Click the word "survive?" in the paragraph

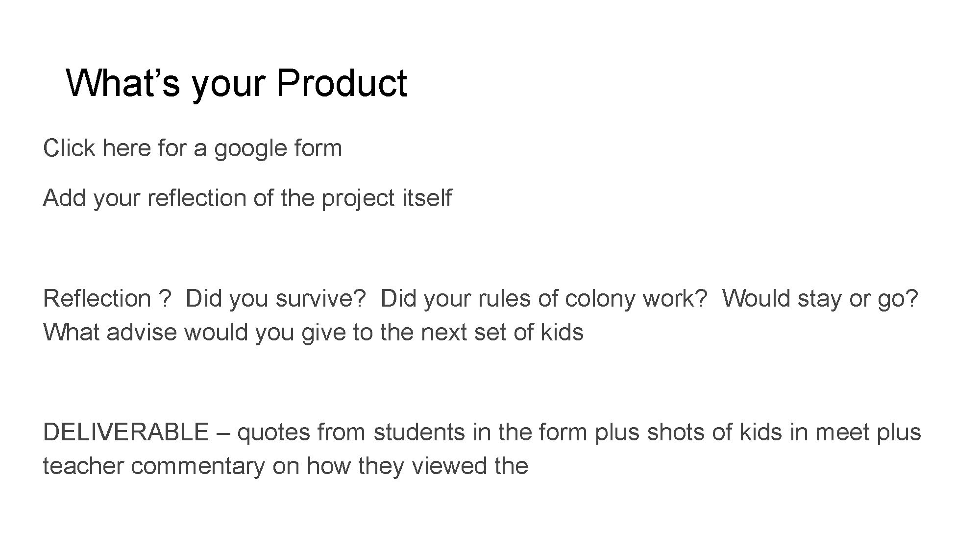tap(321, 299)
